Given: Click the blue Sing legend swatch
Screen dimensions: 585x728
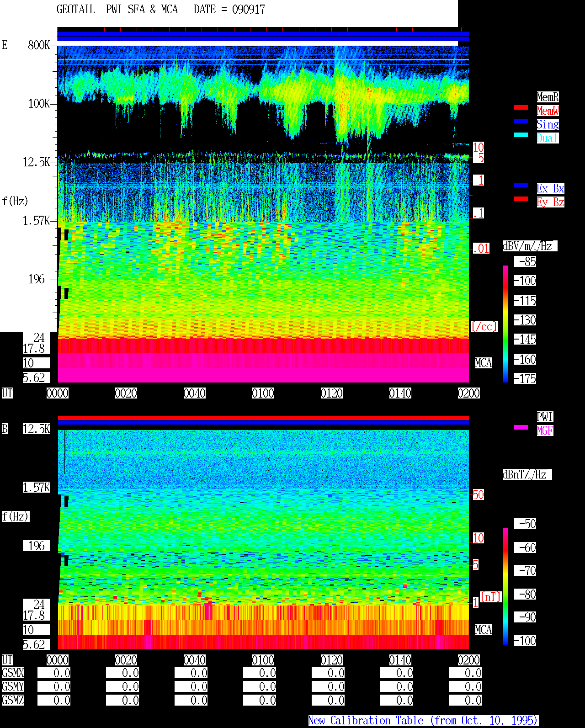Looking at the screenshot, I should (521, 121).
